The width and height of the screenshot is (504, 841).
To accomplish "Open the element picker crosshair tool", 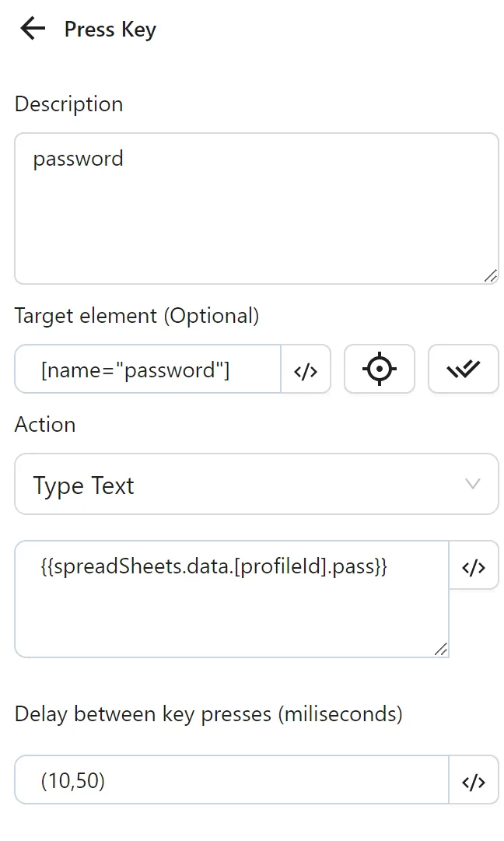I will 379,369.
